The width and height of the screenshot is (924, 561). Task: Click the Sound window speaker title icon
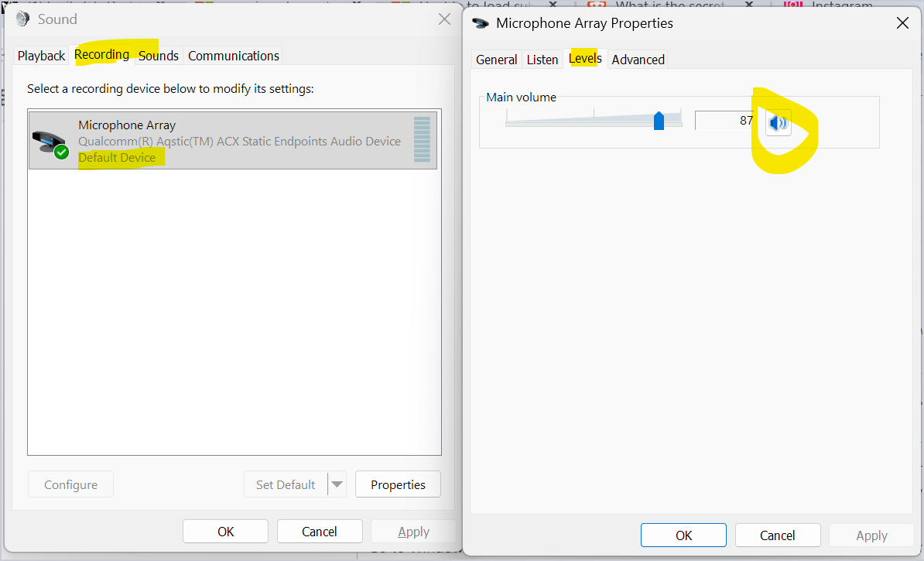click(x=23, y=19)
